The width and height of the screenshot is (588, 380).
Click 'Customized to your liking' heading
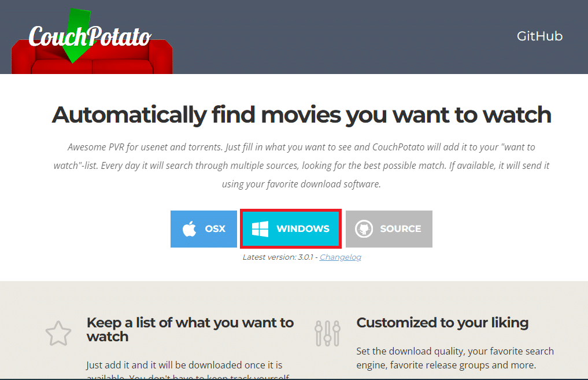tap(442, 323)
